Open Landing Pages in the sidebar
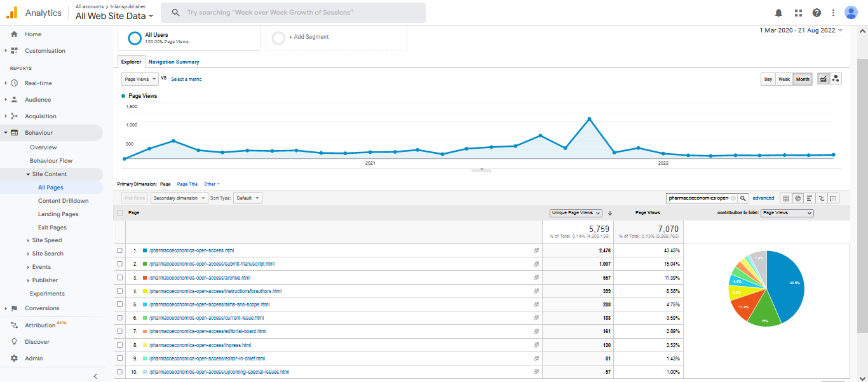868x382 pixels. [58, 214]
